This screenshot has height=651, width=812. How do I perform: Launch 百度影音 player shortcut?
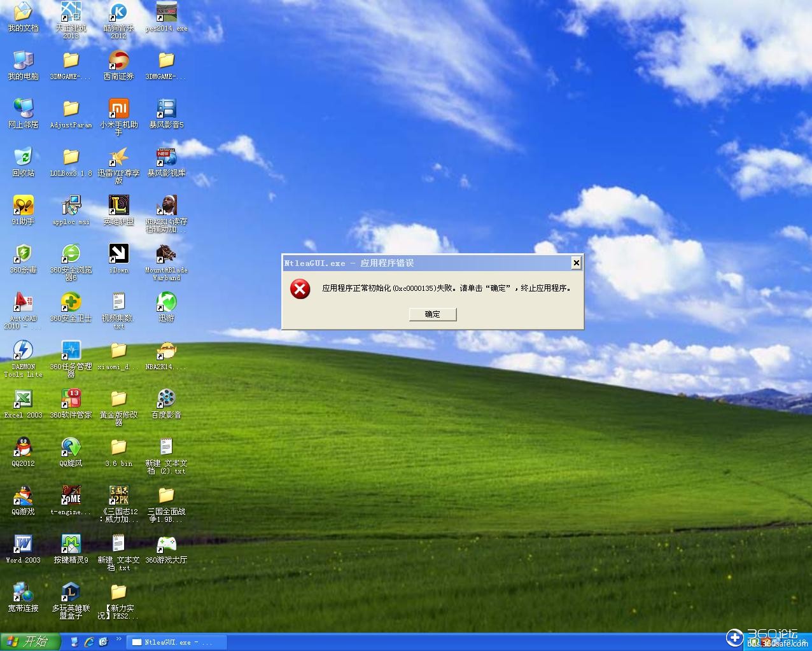[x=166, y=403]
